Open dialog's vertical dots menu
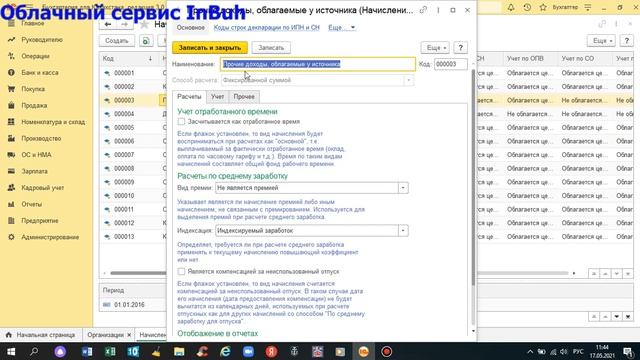 point(438,10)
